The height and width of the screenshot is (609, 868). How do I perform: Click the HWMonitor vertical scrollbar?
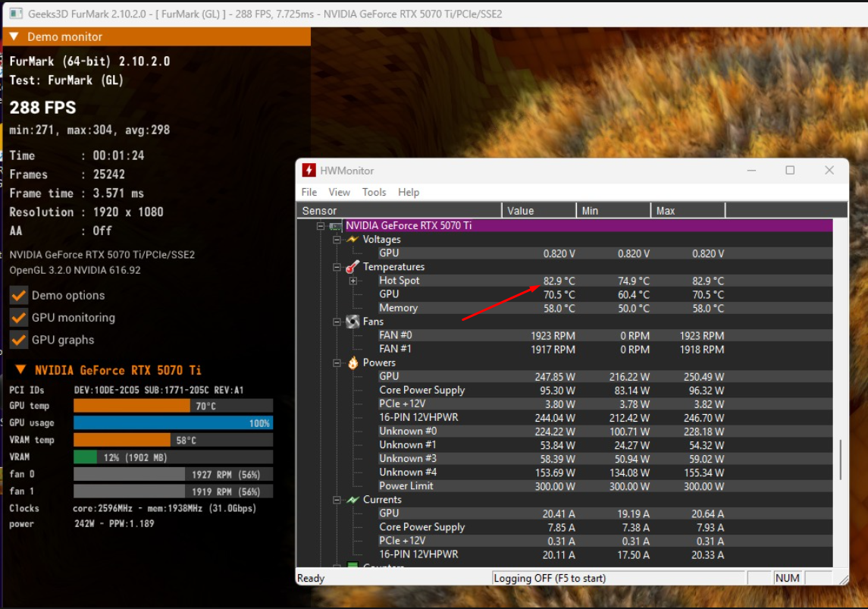(840, 460)
